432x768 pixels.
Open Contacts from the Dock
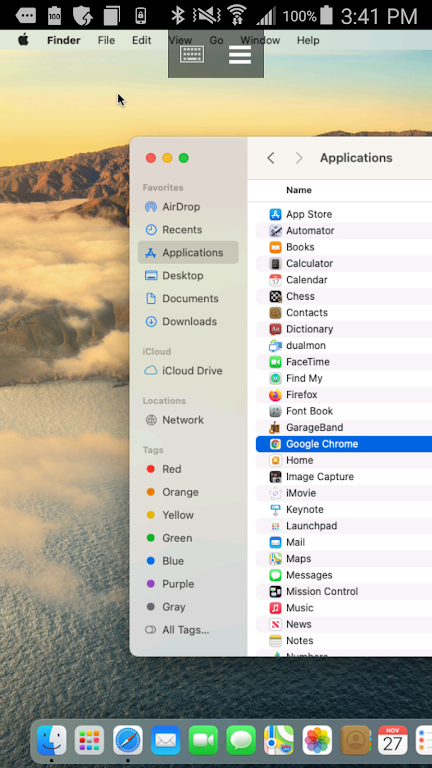coord(355,740)
